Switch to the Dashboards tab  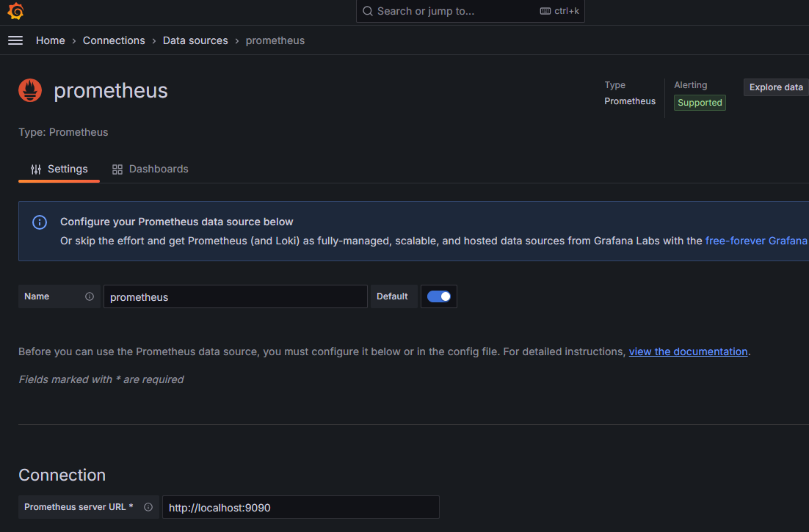150,169
